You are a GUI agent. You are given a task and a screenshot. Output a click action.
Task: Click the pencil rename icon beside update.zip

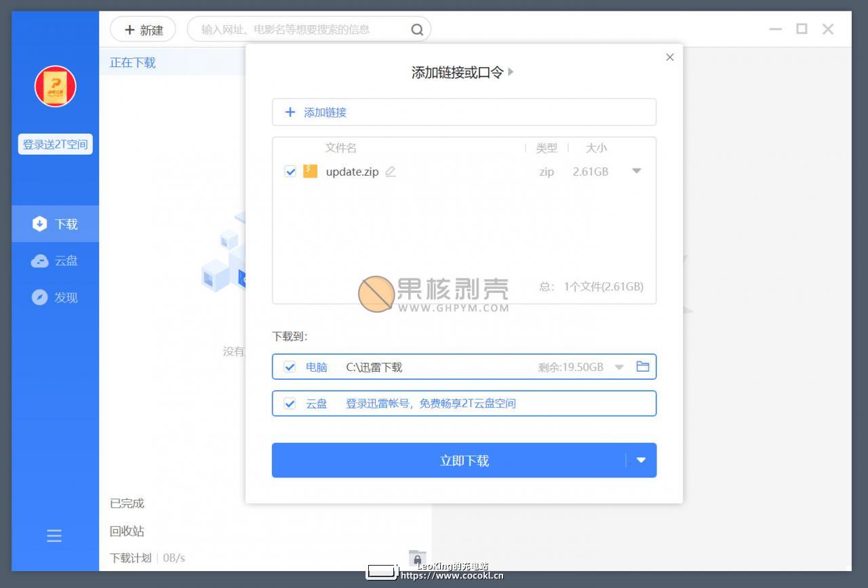pyautogui.click(x=390, y=172)
